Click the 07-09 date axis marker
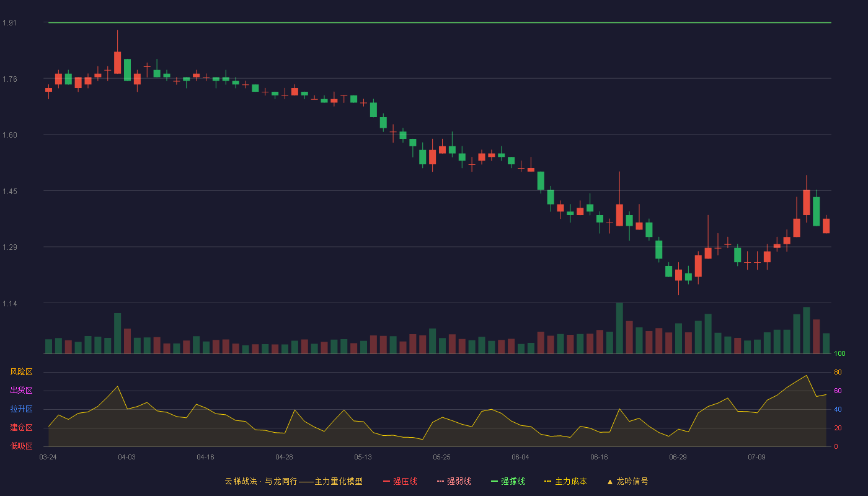868x496 pixels. click(x=756, y=457)
